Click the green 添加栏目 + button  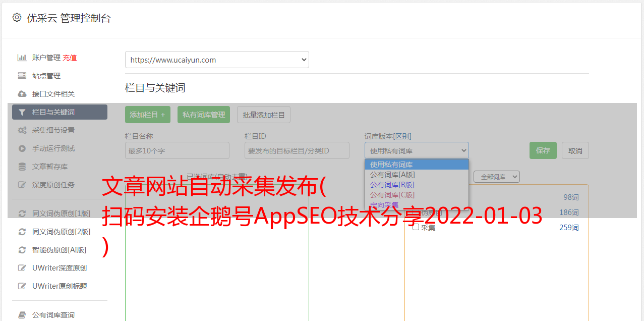[x=148, y=115]
